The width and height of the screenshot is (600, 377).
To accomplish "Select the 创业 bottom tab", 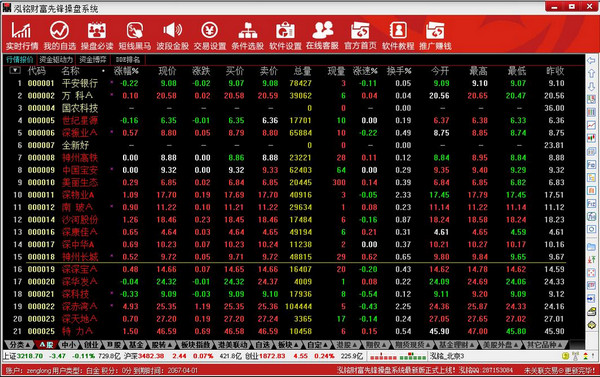I will (x=91, y=344).
